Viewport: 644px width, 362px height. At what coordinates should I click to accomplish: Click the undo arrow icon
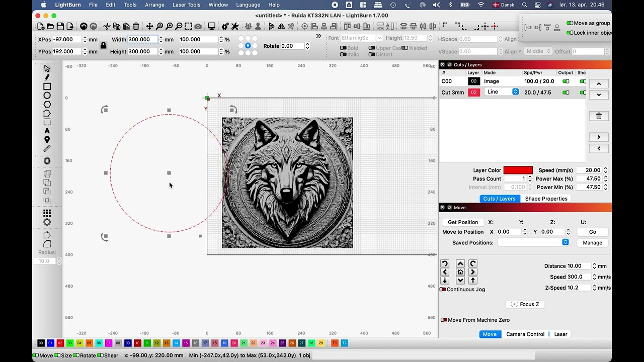84,26
